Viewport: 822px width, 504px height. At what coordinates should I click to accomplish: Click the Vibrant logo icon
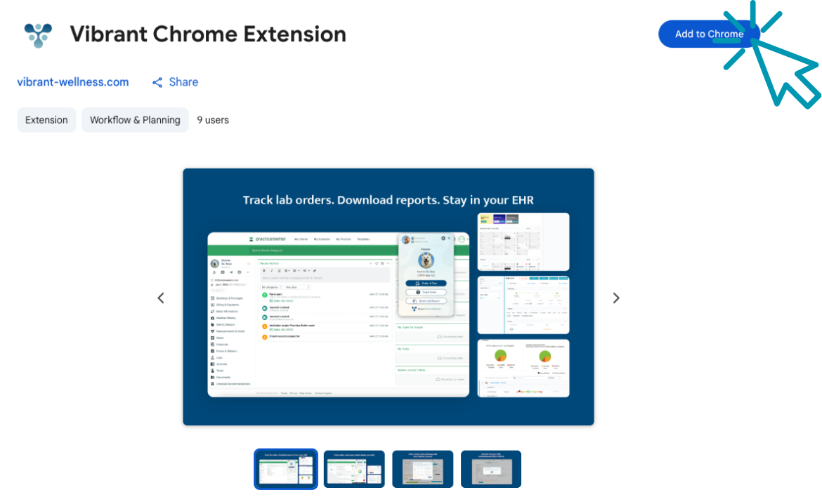point(38,34)
